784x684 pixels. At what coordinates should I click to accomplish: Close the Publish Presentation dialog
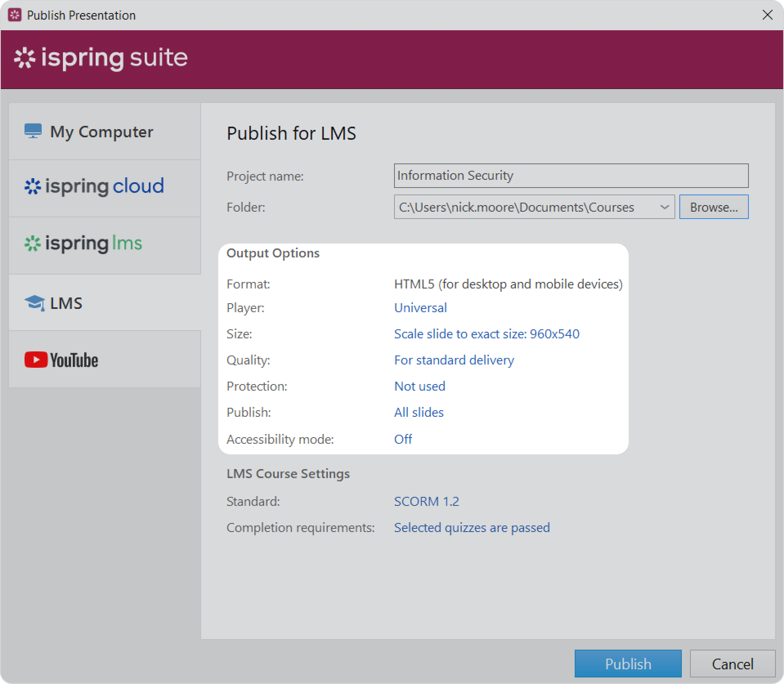[767, 15]
